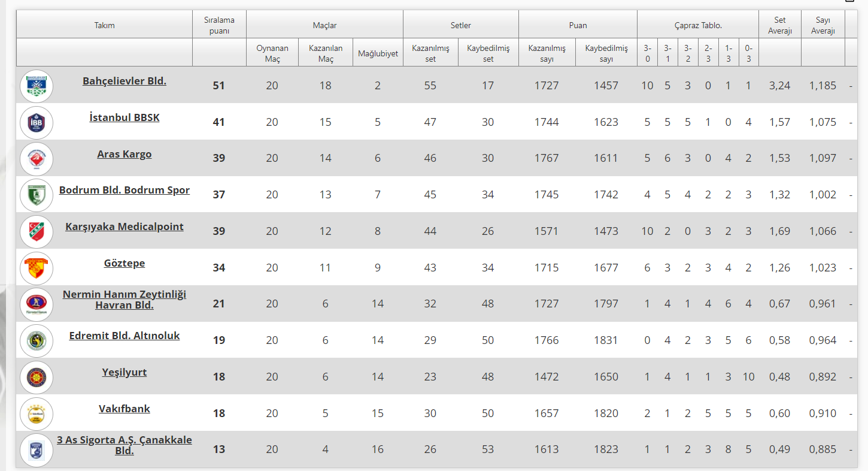This screenshot has height=471, width=868.
Task: Open the Edremit Bld. Altınoluk logo
Action: pos(37,340)
